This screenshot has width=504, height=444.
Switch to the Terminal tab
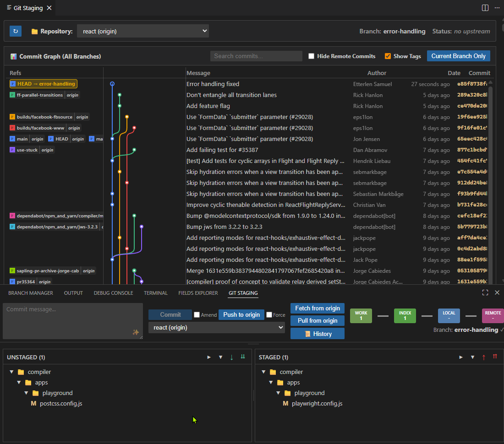tap(156, 293)
